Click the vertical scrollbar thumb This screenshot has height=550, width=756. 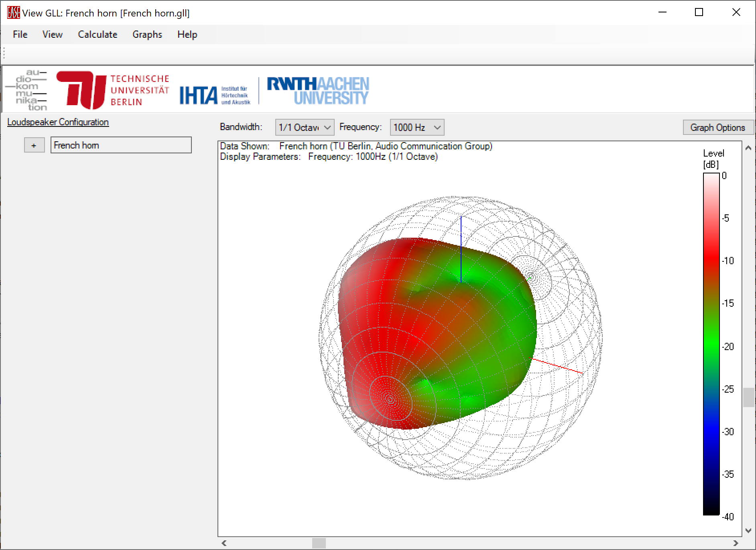(x=748, y=397)
